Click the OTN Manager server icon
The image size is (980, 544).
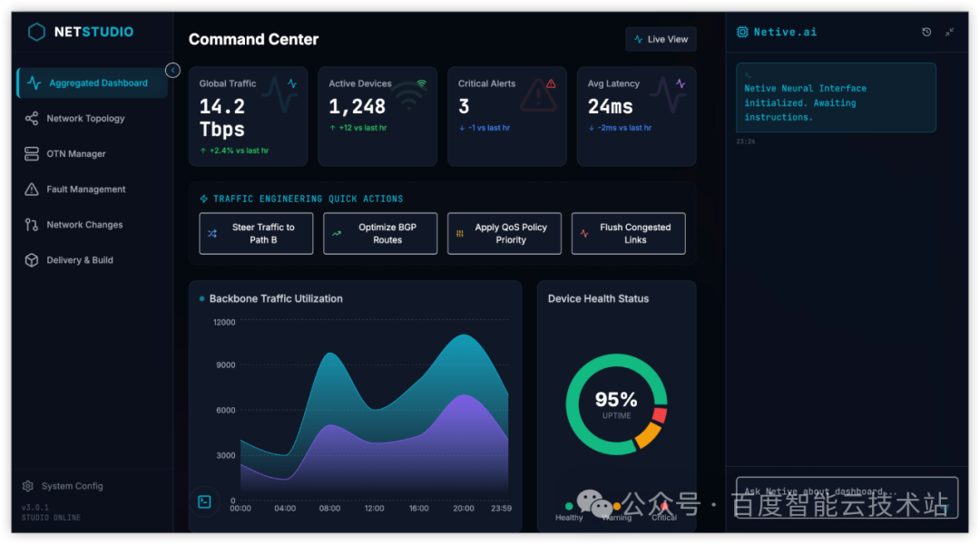click(x=31, y=153)
